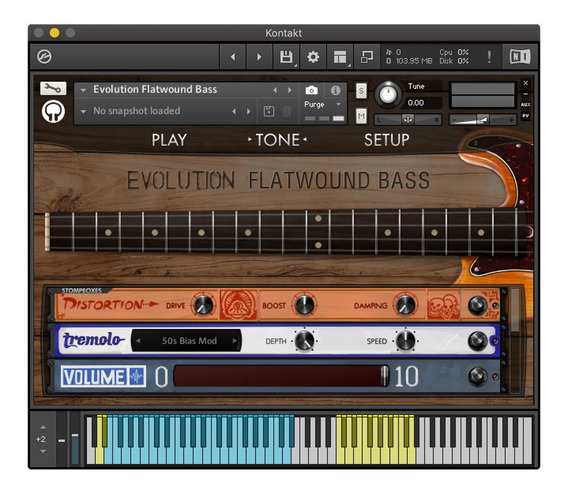Load previous snapshot arrow
The height and width of the screenshot is (494, 568).
pyautogui.click(x=234, y=111)
